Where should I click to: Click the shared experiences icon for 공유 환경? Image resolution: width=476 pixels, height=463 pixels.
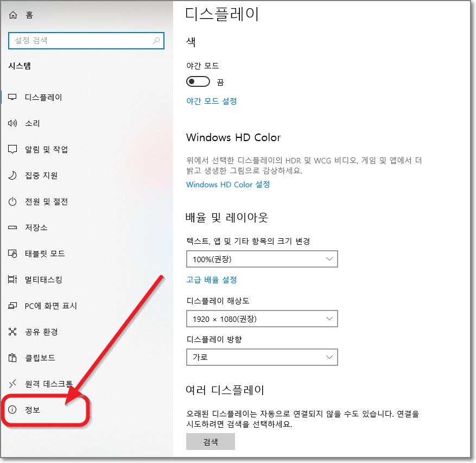(x=12, y=332)
